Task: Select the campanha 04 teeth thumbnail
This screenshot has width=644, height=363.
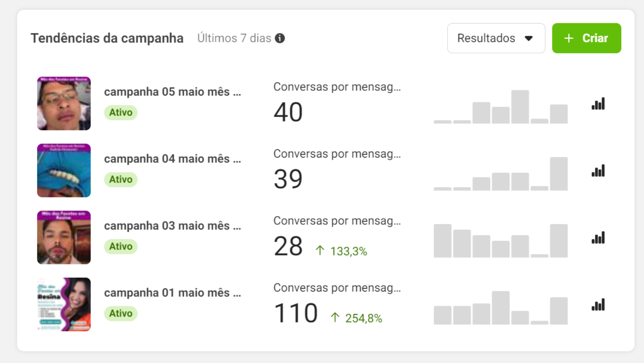Action: pos(64,170)
